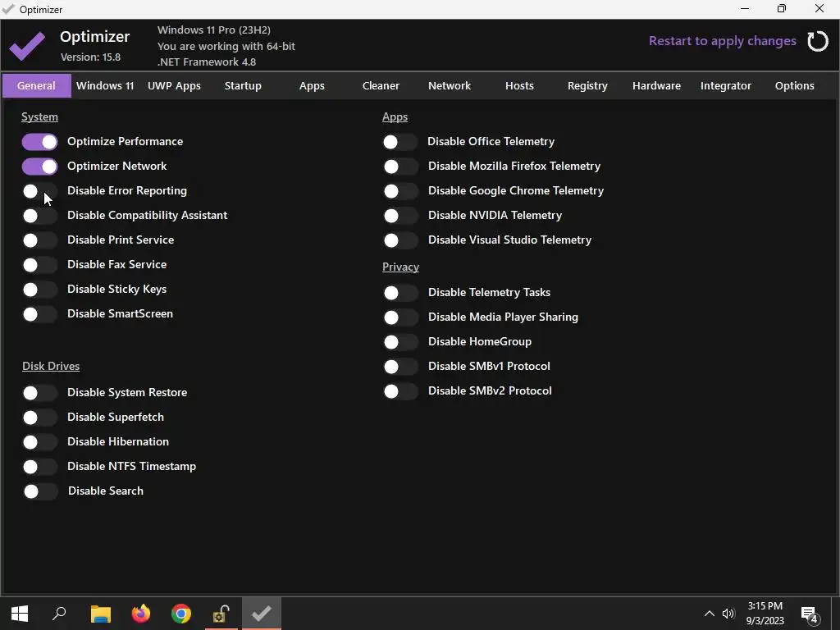Viewport: 840px width, 630px height.
Task: Toggle Disable SMBv2 Protocol switch
Action: tap(400, 391)
